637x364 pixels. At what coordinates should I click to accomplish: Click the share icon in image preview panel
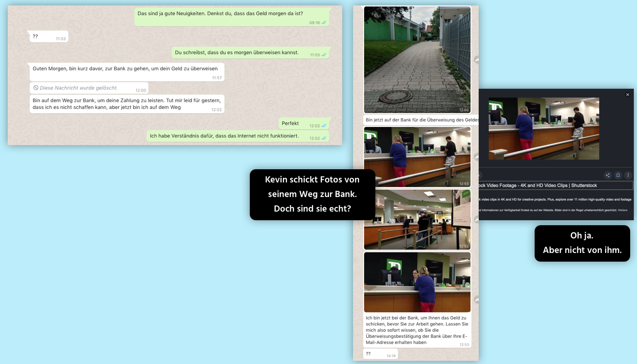tap(607, 175)
